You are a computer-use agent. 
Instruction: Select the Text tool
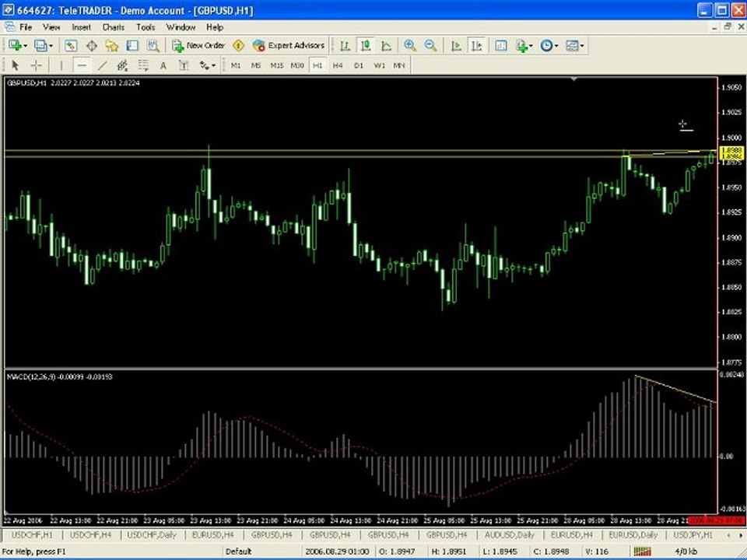click(x=163, y=65)
